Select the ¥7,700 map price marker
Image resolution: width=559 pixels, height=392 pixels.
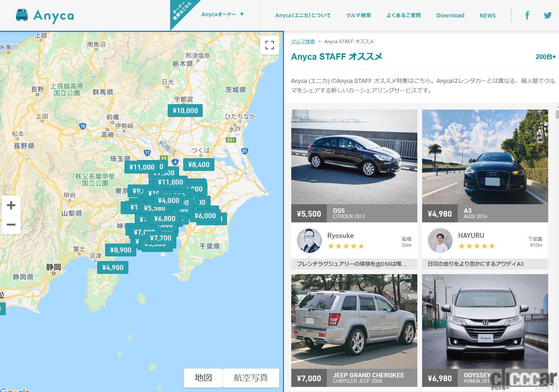tap(161, 238)
